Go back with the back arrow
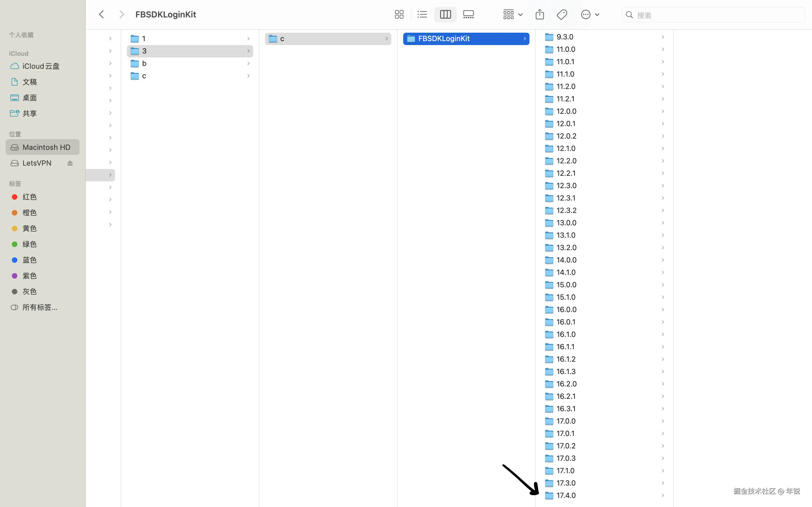 (x=101, y=14)
